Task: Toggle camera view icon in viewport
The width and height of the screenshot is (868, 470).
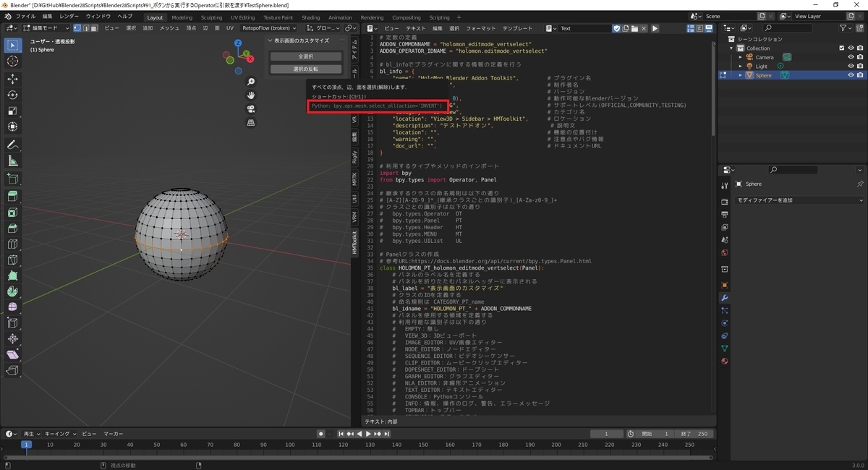Action: pyautogui.click(x=251, y=109)
